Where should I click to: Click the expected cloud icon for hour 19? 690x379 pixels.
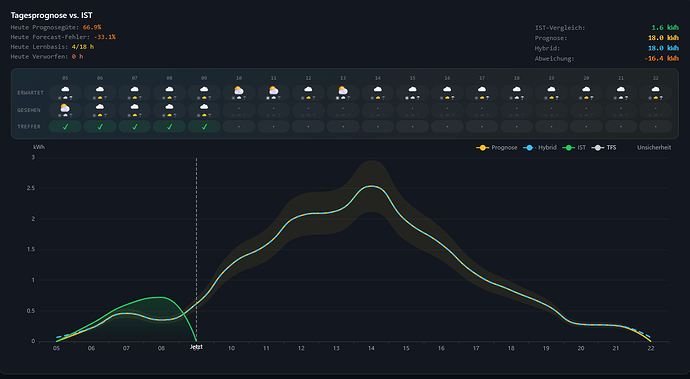[x=551, y=89]
